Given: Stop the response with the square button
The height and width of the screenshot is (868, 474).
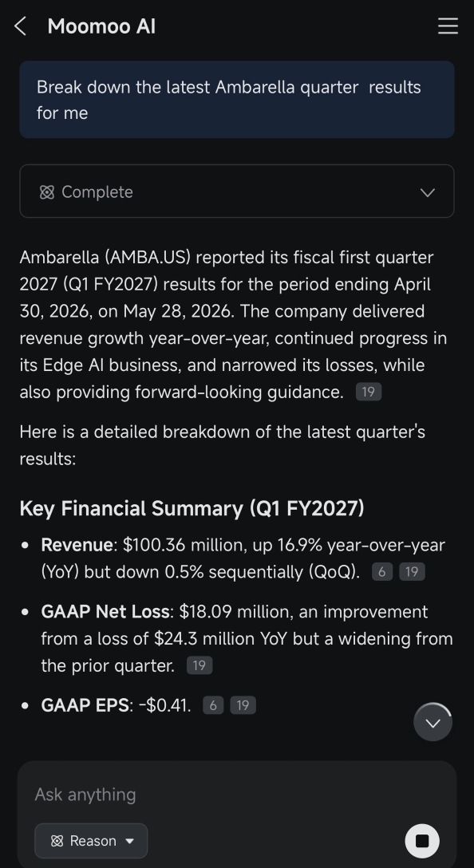Looking at the screenshot, I should click(x=422, y=841).
